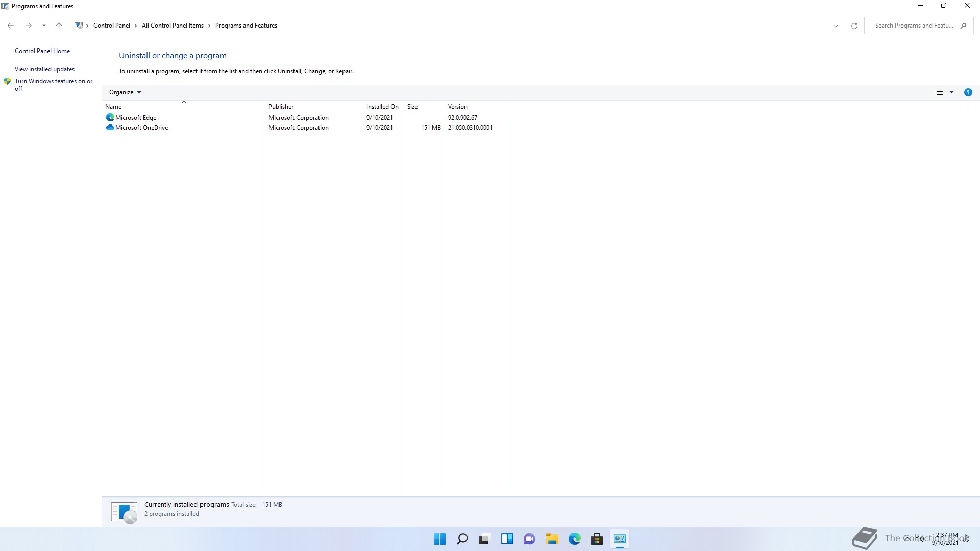Open recent locations dropdown arrow
980x551 pixels.
click(x=44, y=26)
